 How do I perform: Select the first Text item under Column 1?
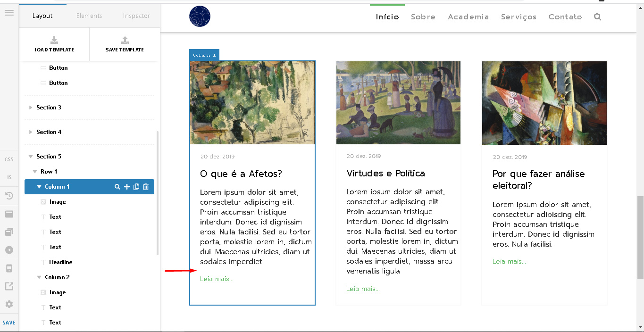coord(55,217)
